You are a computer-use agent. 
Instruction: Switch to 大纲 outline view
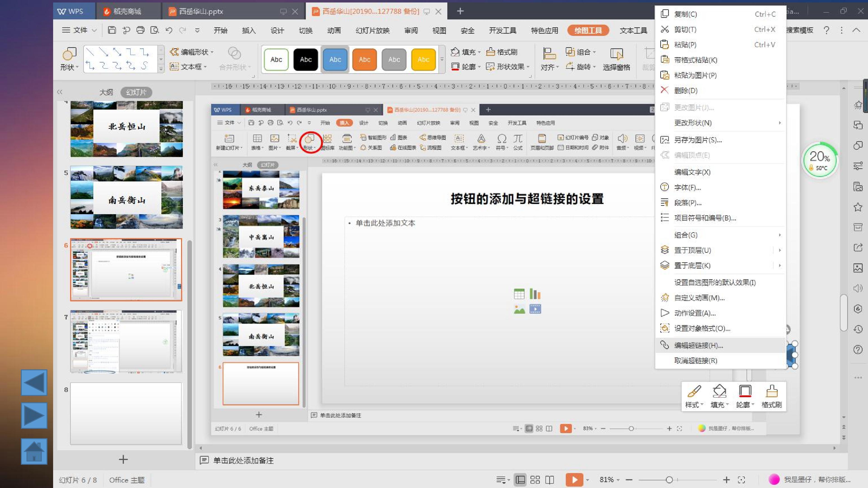[106, 92]
